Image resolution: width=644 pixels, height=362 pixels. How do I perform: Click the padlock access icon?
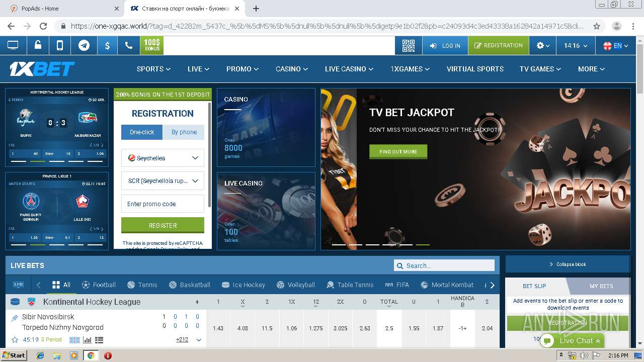(38, 45)
